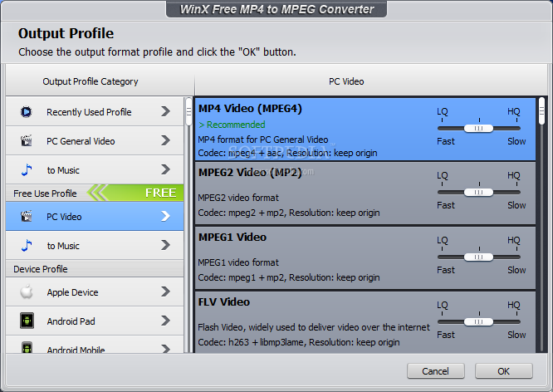
Task: Click the Recently Used Profile clock icon
Action: pyautogui.click(x=27, y=112)
